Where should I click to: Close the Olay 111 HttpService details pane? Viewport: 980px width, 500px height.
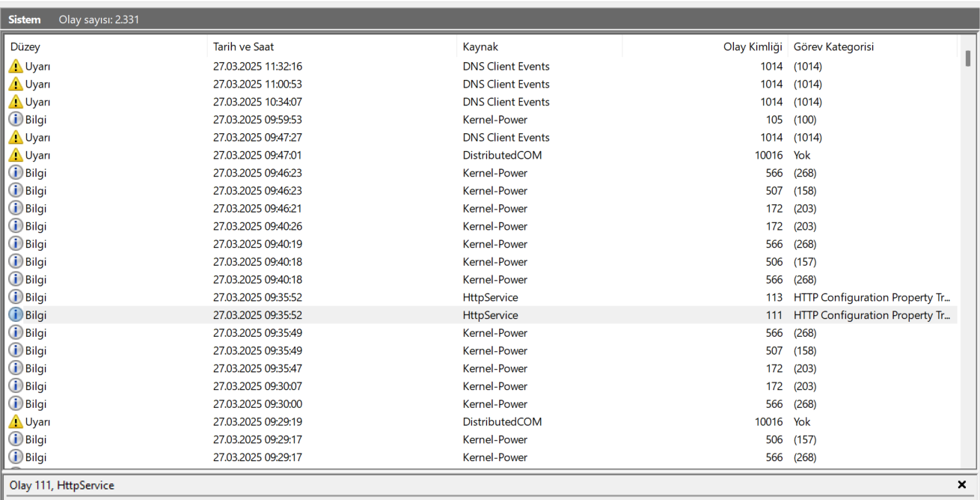coord(962,485)
